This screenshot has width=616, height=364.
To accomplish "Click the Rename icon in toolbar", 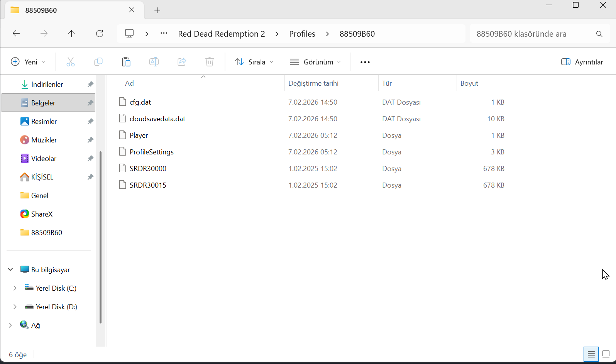I will tap(154, 62).
